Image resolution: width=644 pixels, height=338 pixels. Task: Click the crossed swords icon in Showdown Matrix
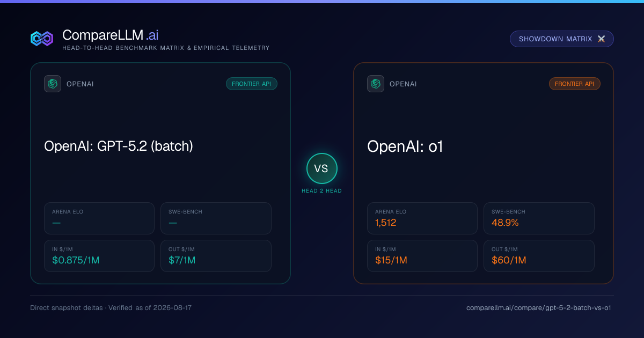point(601,39)
